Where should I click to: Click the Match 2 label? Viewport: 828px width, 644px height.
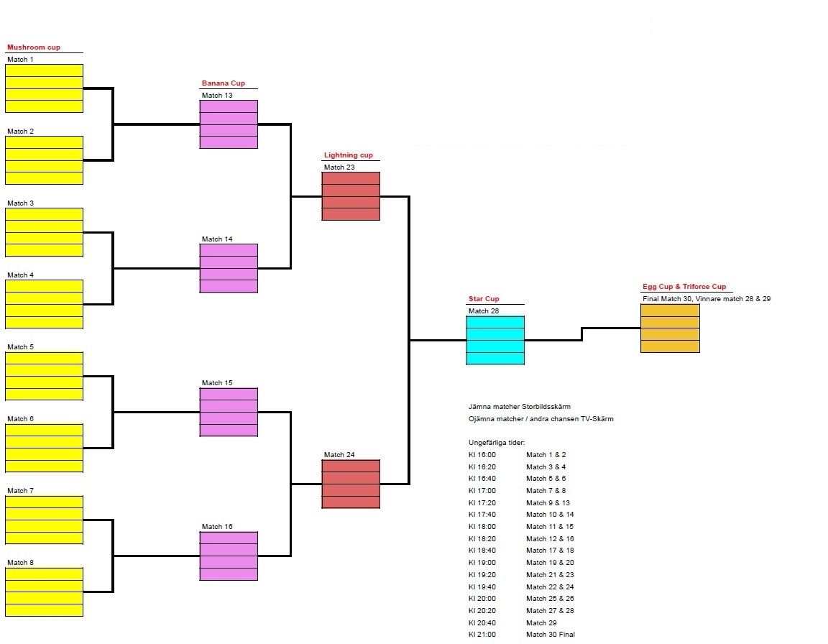(x=21, y=132)
